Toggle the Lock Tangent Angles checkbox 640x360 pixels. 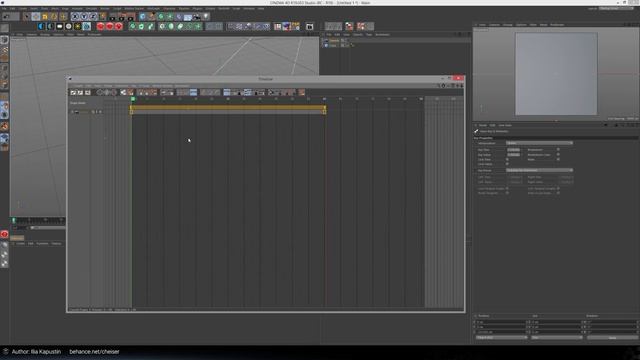point(507,189)
